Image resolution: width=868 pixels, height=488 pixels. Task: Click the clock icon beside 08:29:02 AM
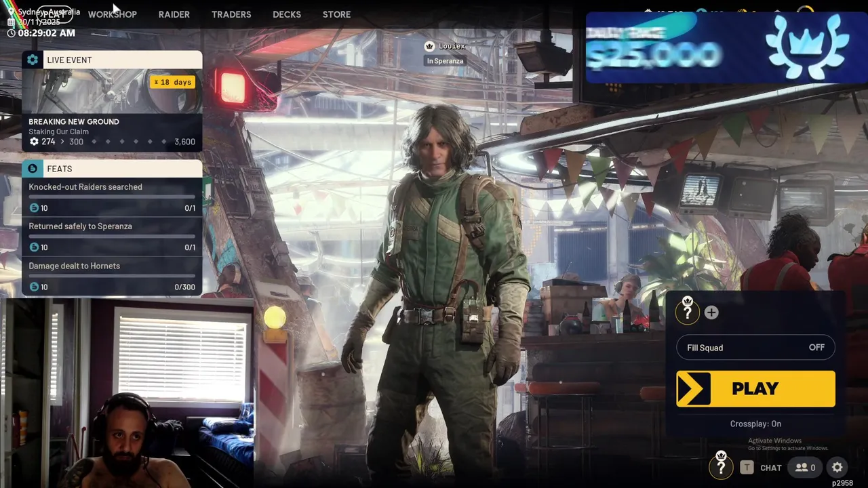pos(11,33)
